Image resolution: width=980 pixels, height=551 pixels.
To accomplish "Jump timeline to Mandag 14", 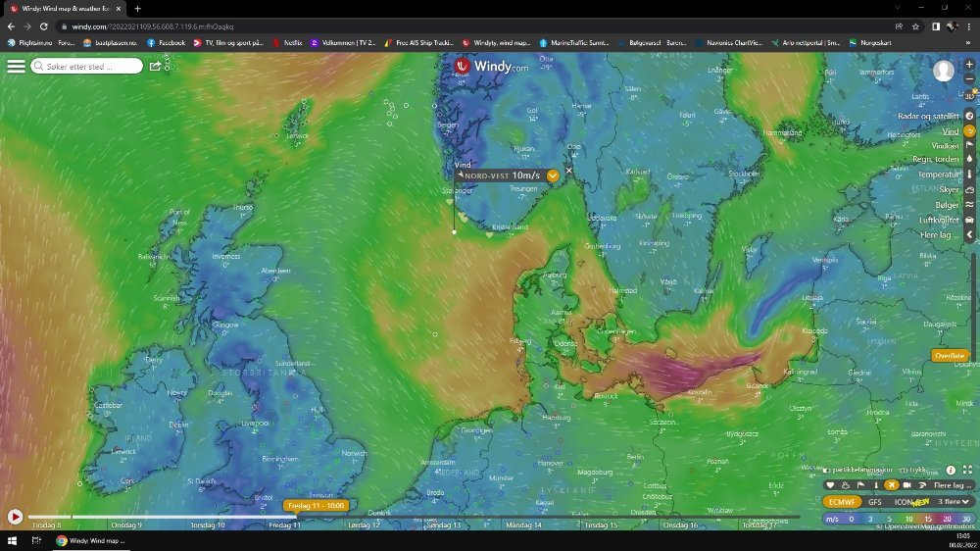I will point(523,526).
